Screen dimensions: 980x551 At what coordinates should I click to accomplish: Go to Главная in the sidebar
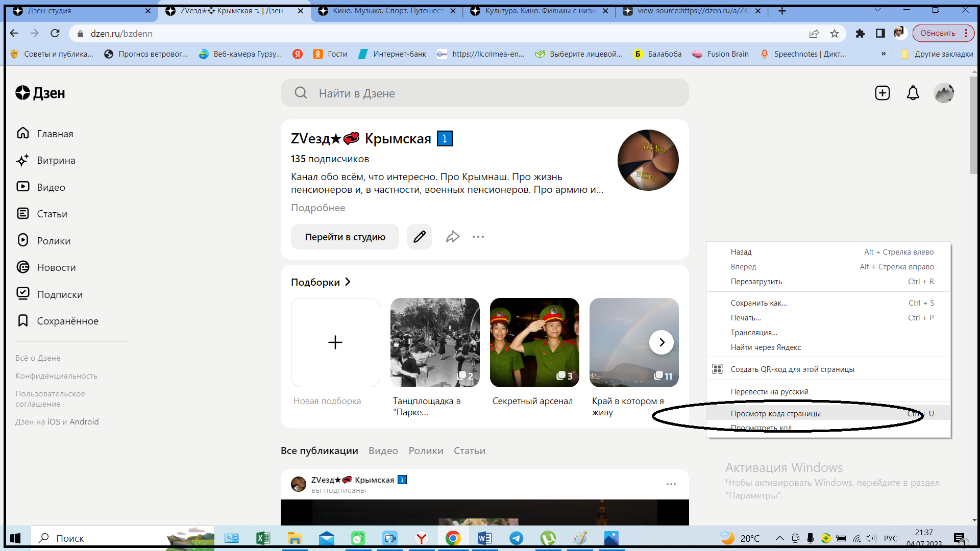pos(45,134)
